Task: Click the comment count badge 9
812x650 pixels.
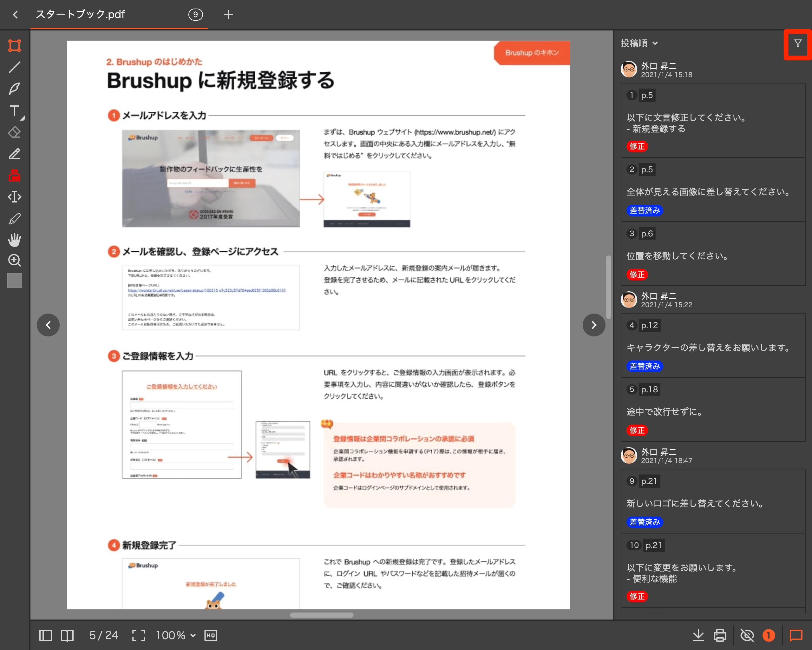Action: pyautogui.click(x=195, y=15)
